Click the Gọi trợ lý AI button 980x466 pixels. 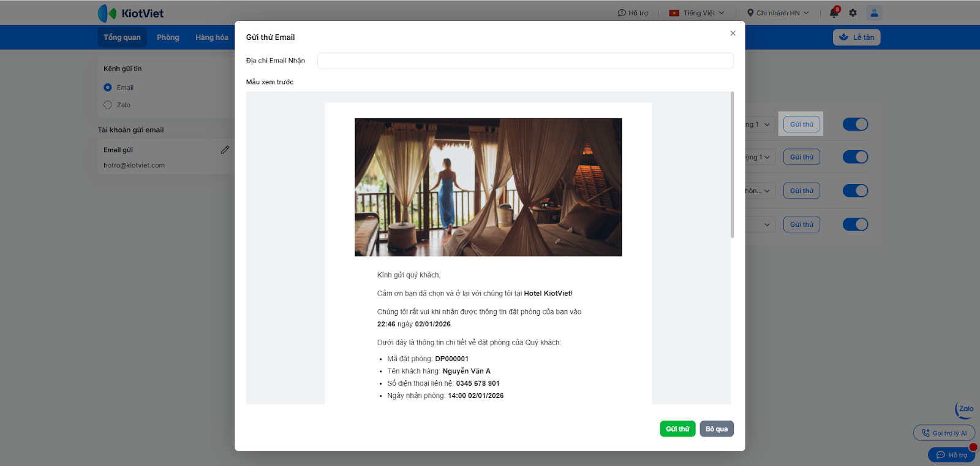pyautogui.click(x=944, y=433)
